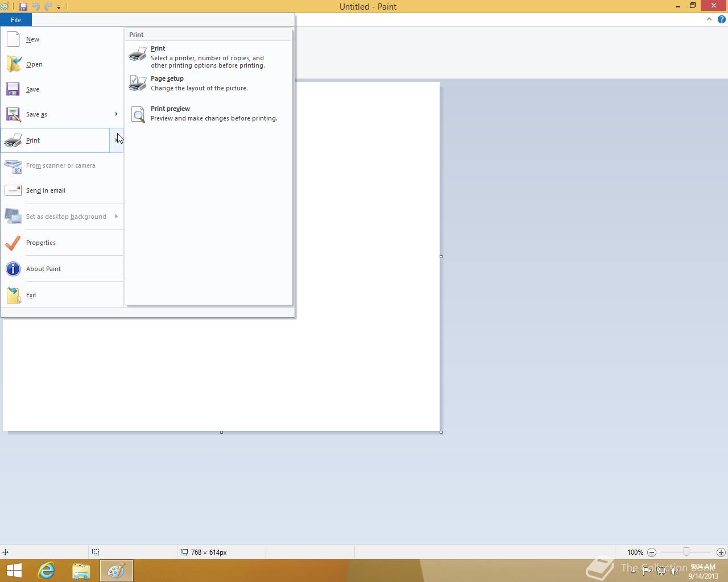The image size is (728, 582).
Task: Minimize the Paint window
Action: [678, 6]
